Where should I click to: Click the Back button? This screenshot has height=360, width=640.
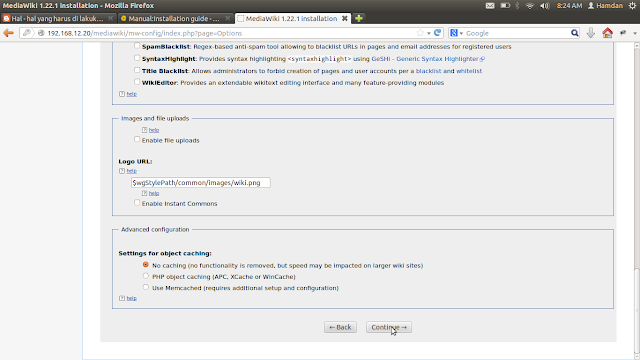[x=340, y=327]
